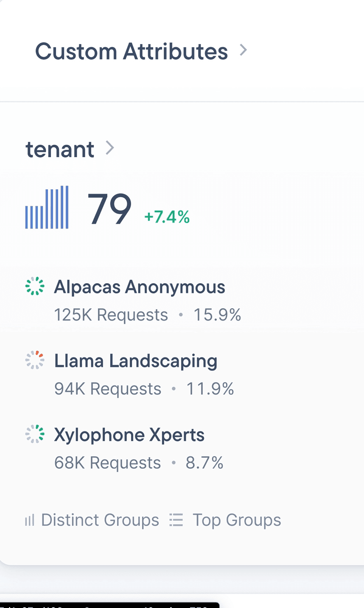Viewport: 364px width, 608px height.
Task: Open the tenant attribute title
Action: 60,149
